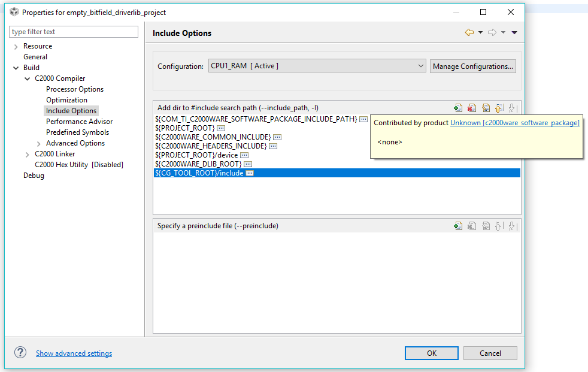This screenshot has width=588, height=372.
Task: Open back navigation history dropdown
Action: (480, 32)
